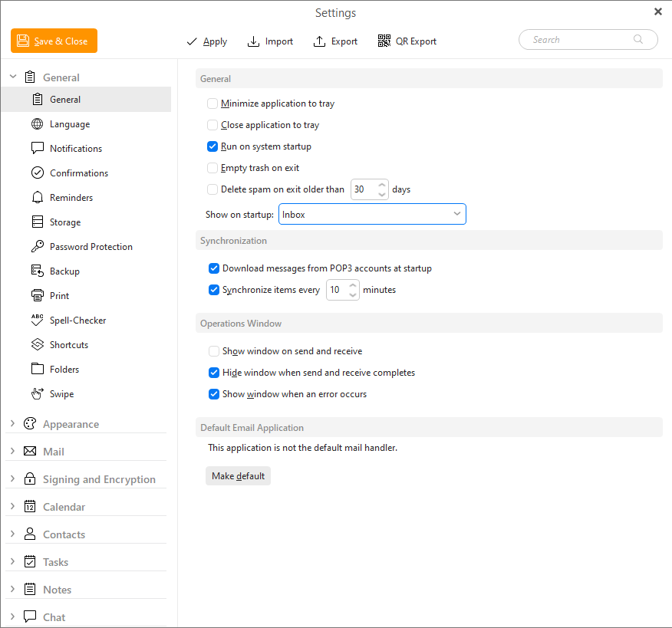Screen dimensions: 672x628
Task: Open Swipe settings hand icon
Action: pos(37,394)
